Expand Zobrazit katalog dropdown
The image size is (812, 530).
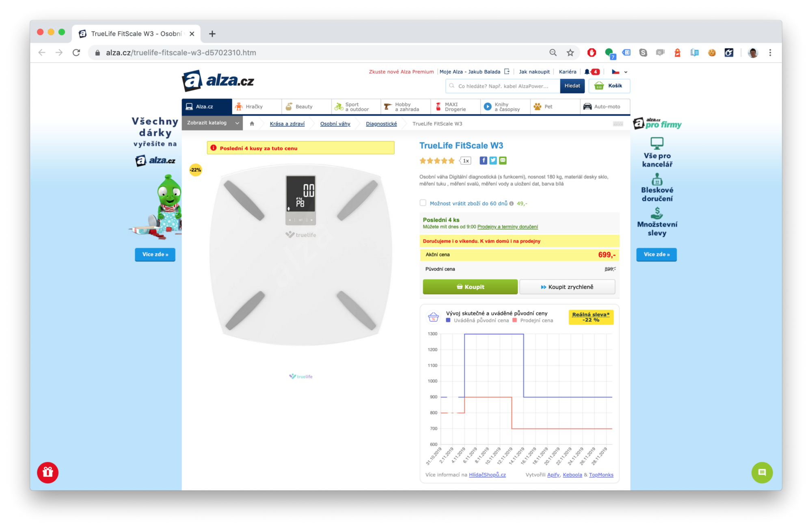tap(212, 123)
